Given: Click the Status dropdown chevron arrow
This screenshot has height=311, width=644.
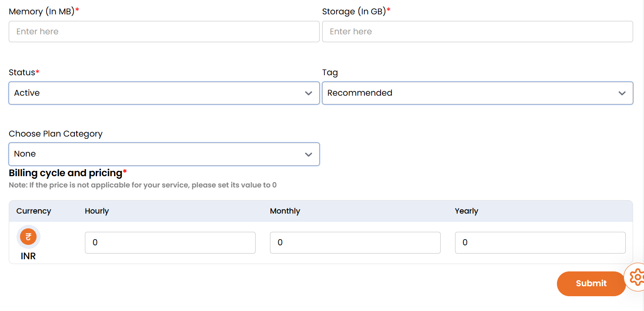Looking at the screenshot, I should (309, 93).
